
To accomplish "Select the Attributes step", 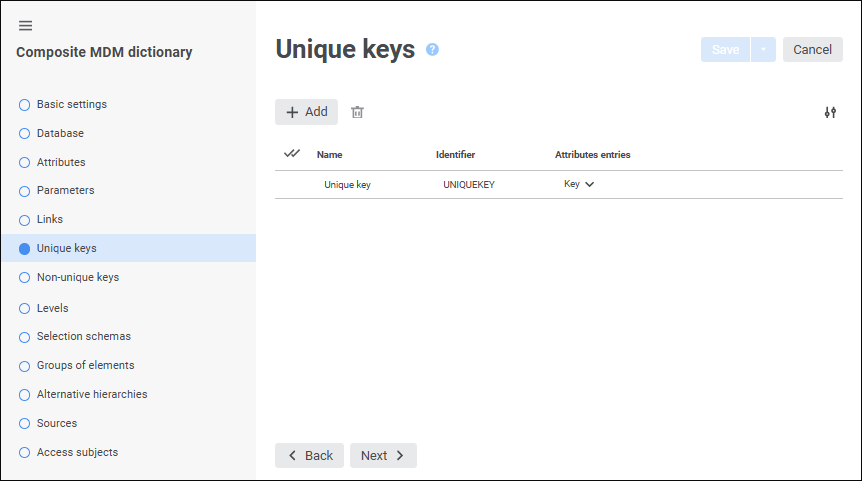I will pyautogui.click(x=61, y=162).
